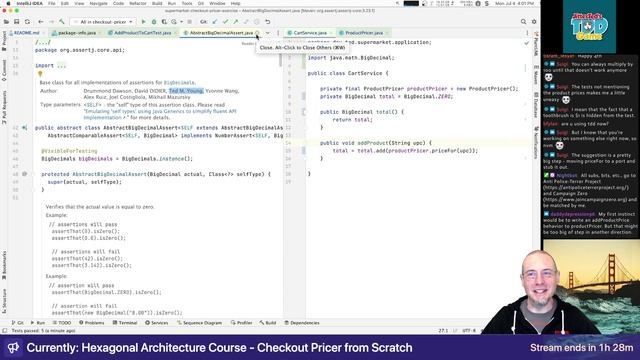
Task: Toggle Maven tool window on the right stripe
Action: coord(536,74)
